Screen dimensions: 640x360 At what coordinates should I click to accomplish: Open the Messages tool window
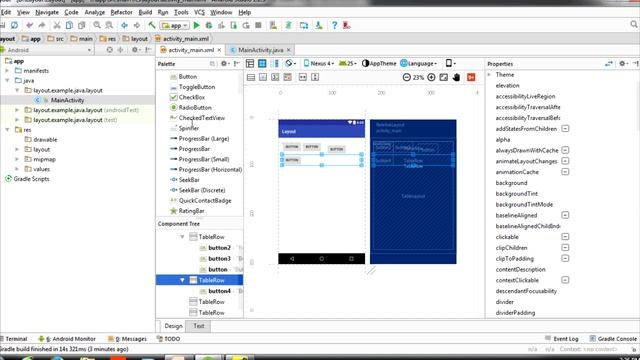[x=127, y=339]
